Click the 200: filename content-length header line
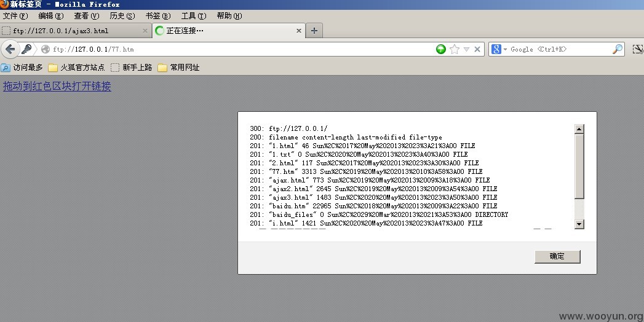The height and width of the screenshot is (322, 644). 346,137
